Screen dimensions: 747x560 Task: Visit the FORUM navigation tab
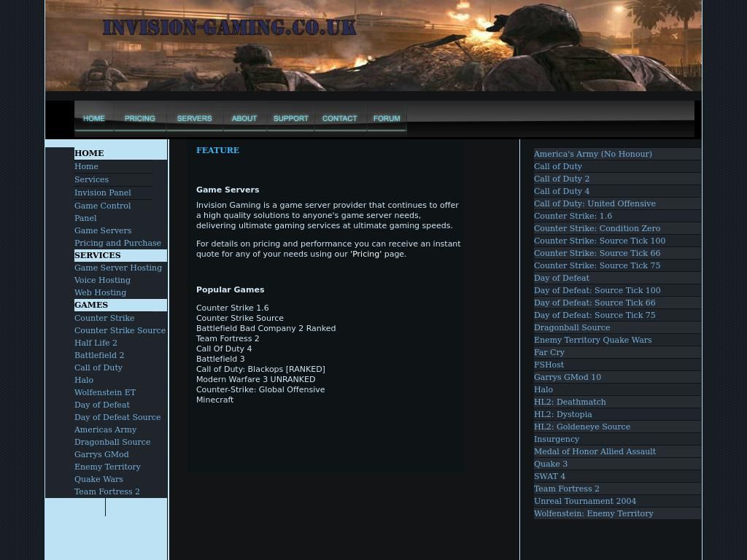point(387,118)
